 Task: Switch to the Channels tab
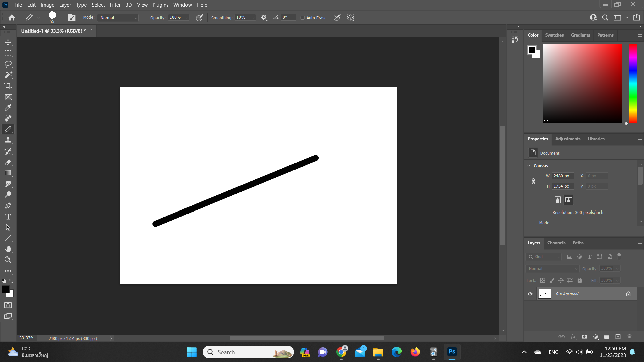pyautogui.click(x=556, y=243)
